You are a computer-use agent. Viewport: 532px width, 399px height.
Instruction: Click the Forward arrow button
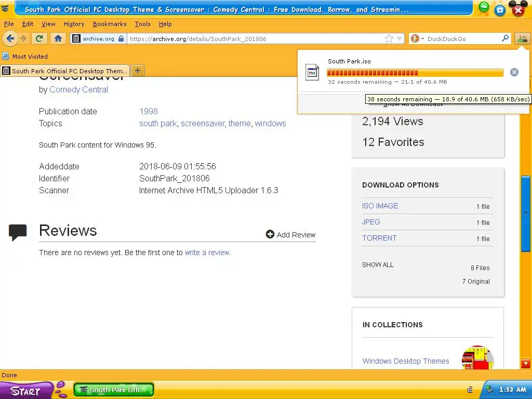click(x=23, y=38)
